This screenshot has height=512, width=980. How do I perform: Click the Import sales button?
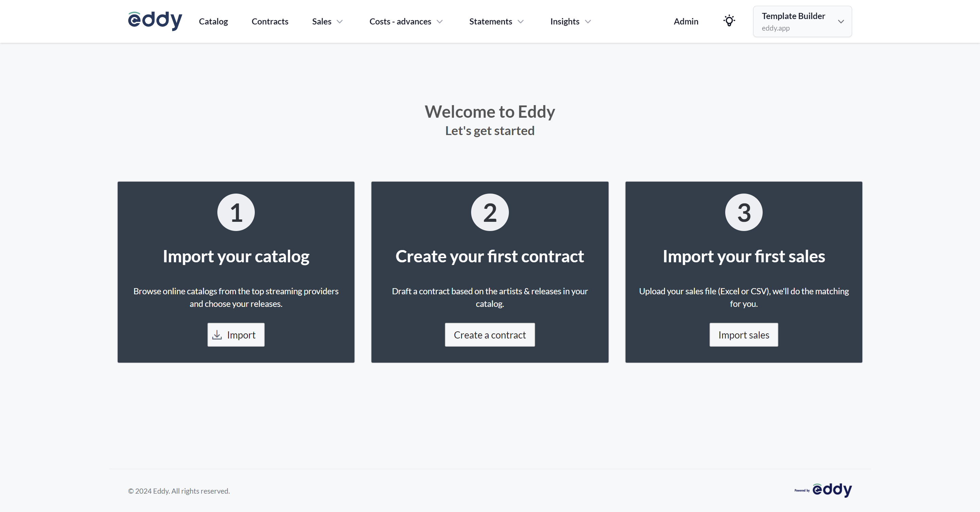(744, 334)
